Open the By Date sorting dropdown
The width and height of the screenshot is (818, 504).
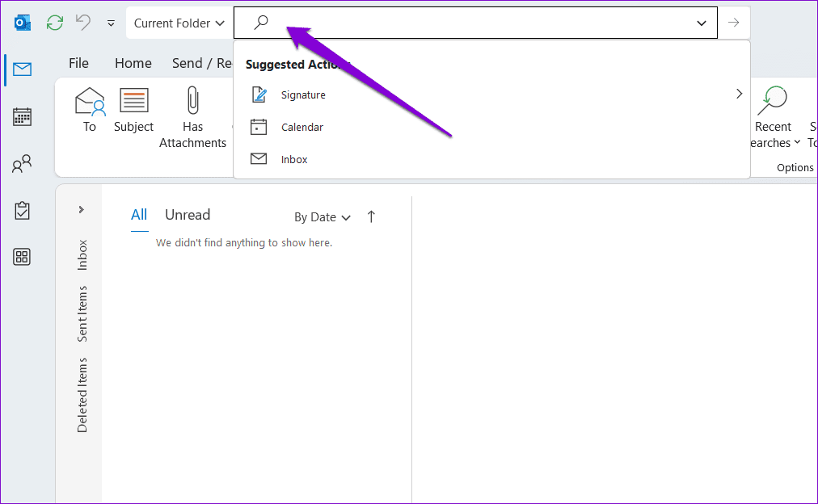tap(322, 216)
